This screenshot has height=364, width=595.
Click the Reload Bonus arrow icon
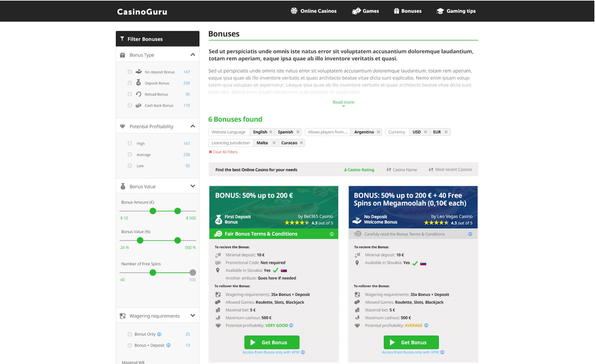click(138, 94)
